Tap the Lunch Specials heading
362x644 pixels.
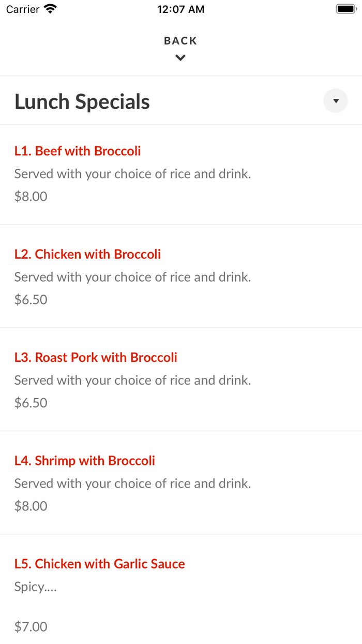(x=82, y=101)
